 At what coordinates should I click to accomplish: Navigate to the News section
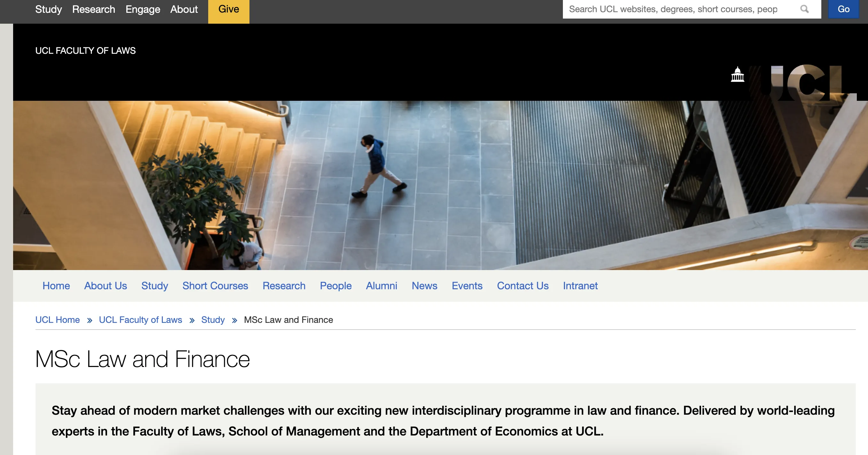pos(424,286)
